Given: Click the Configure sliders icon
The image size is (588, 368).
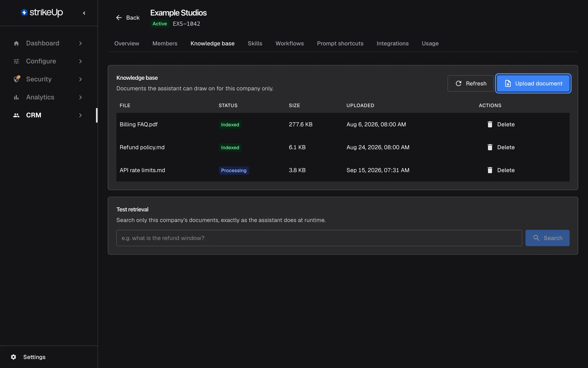Looking at the screenshot, I should (16, 61).
